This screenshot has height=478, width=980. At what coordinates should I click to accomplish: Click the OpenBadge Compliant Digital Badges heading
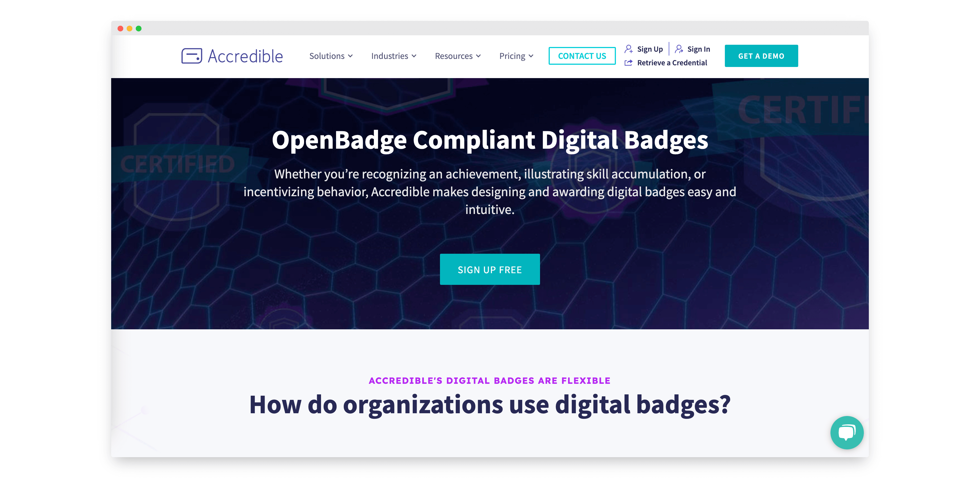pyautogui.click(x=490, y=140)
